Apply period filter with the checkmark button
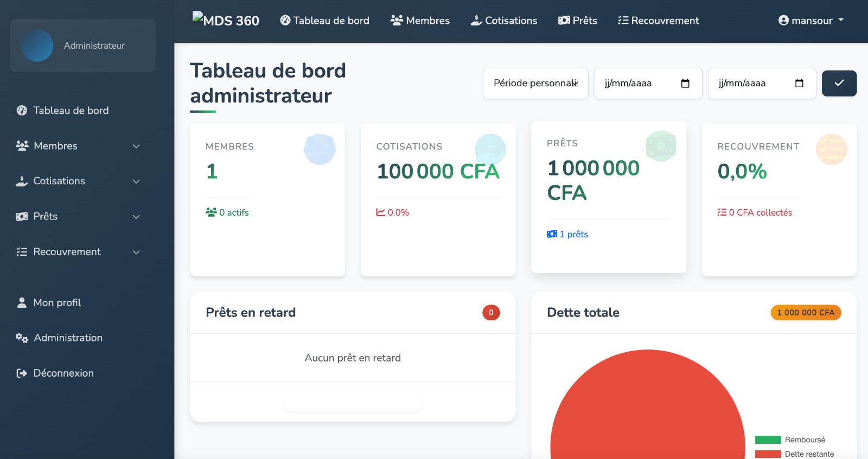The image size is (868, 459). (x=839, y=83)
